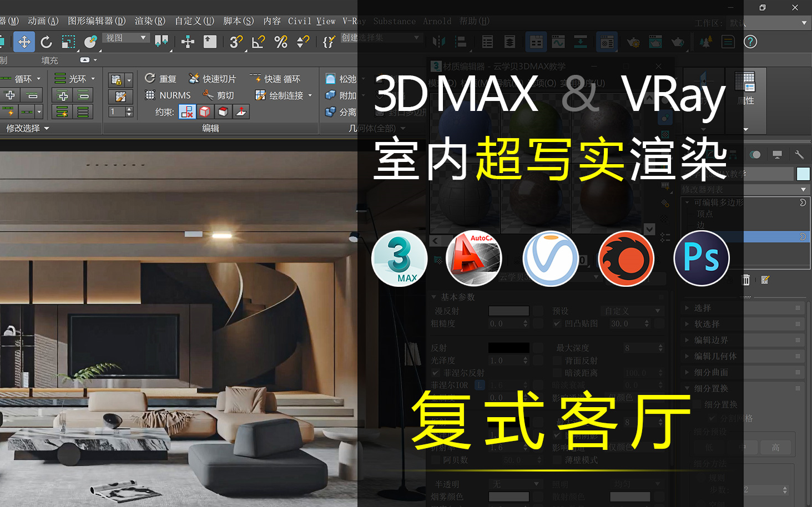
Task: Toggle the Angle Snap icon
Action: pos(259,42)
